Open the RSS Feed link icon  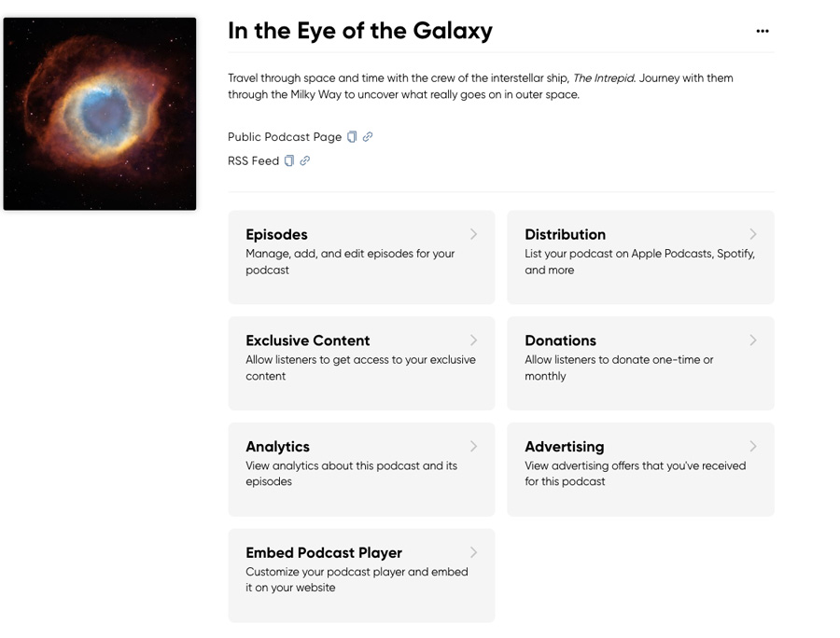point(305,160)
